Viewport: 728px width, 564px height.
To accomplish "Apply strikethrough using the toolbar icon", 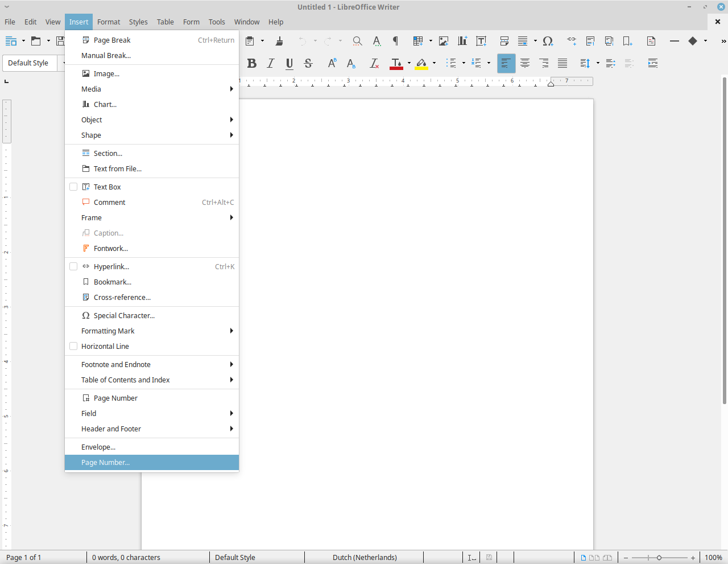I will click(308, 63).
